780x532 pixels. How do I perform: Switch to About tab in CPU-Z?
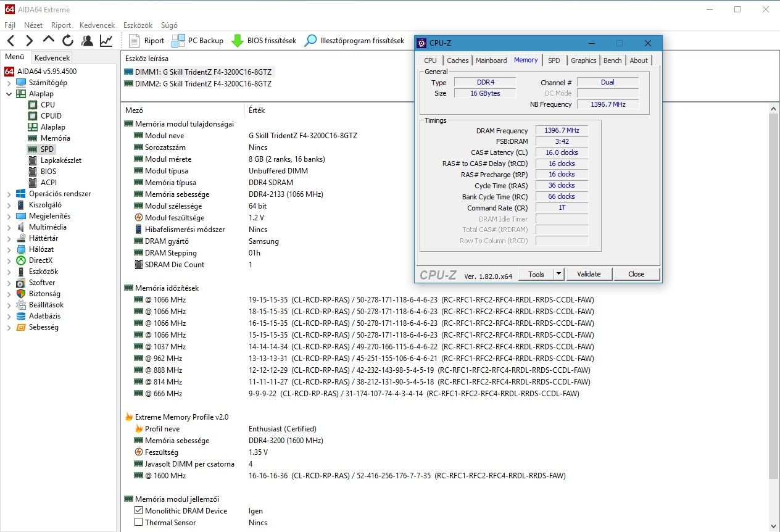click(x=639, y=60)
